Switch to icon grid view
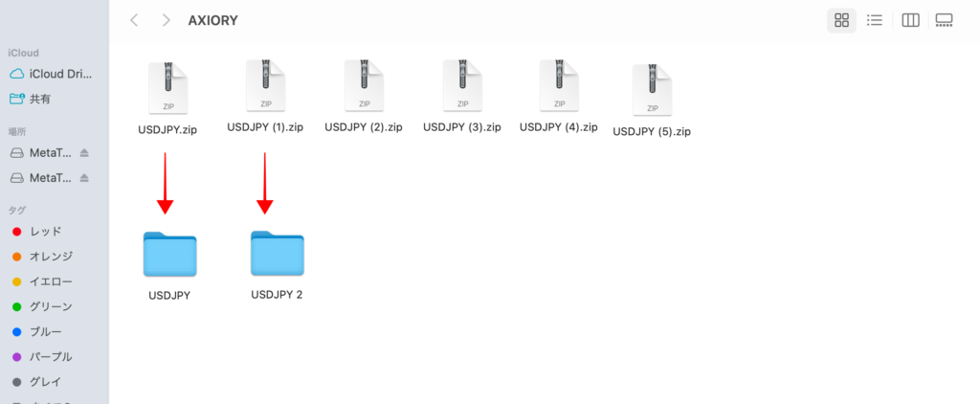 (x=841, y=21)
